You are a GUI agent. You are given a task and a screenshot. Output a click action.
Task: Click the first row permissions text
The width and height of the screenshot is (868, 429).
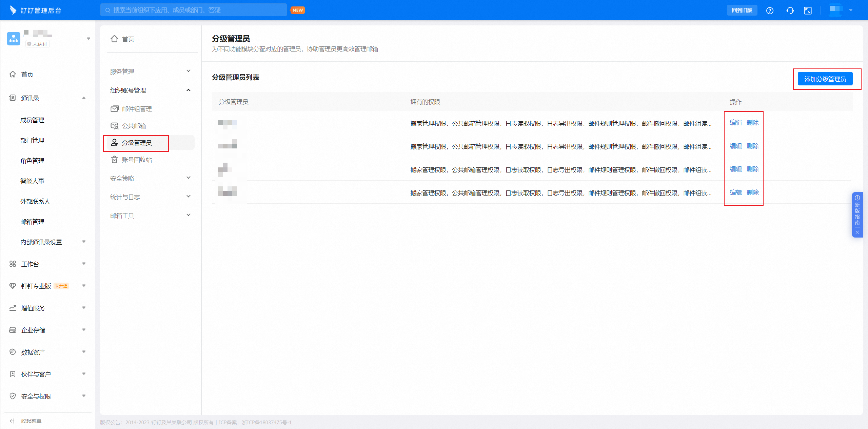point(561,123)
